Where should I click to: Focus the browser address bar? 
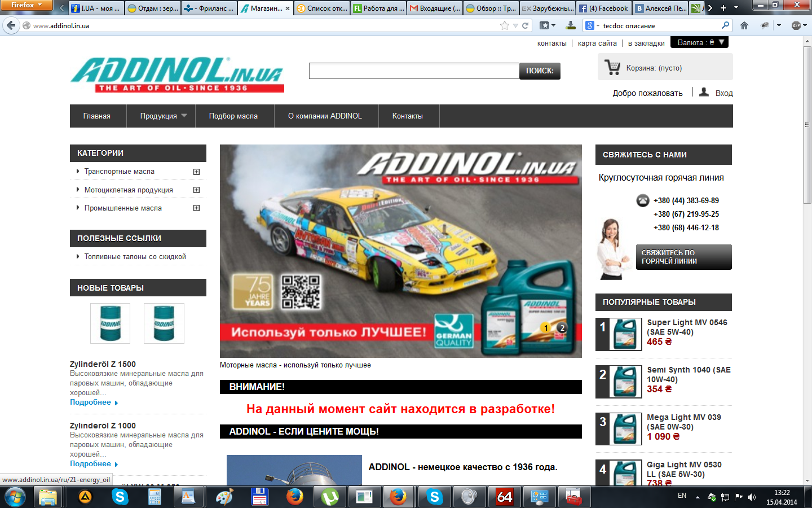coord(265,25)
